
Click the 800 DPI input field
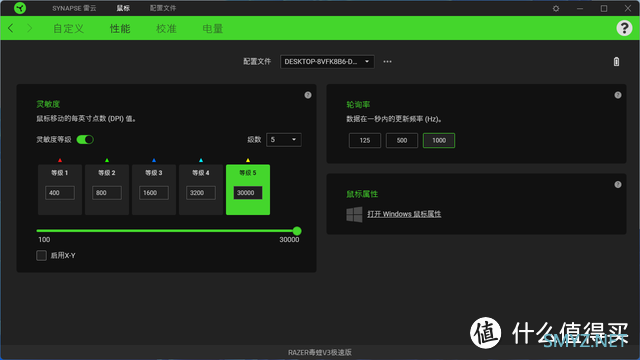(107, 193)
